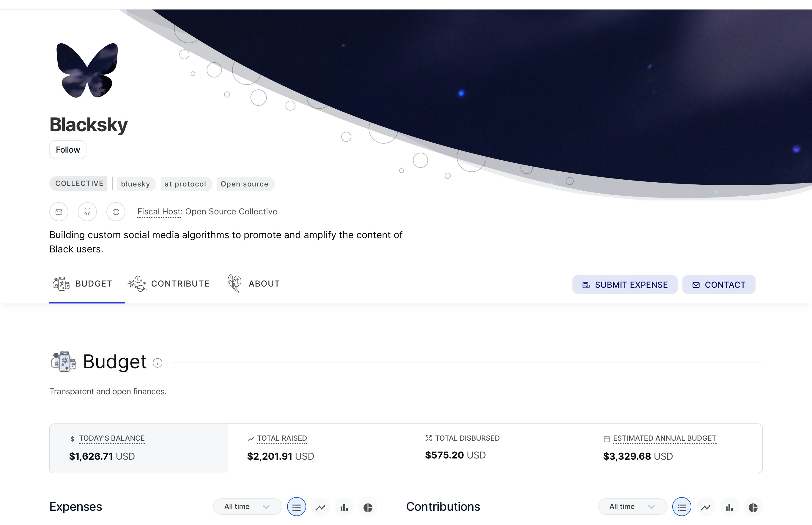Screen dimensions: 812x525
Task: Open the Blacksky butterfly logo
Action: coord(87,70)
